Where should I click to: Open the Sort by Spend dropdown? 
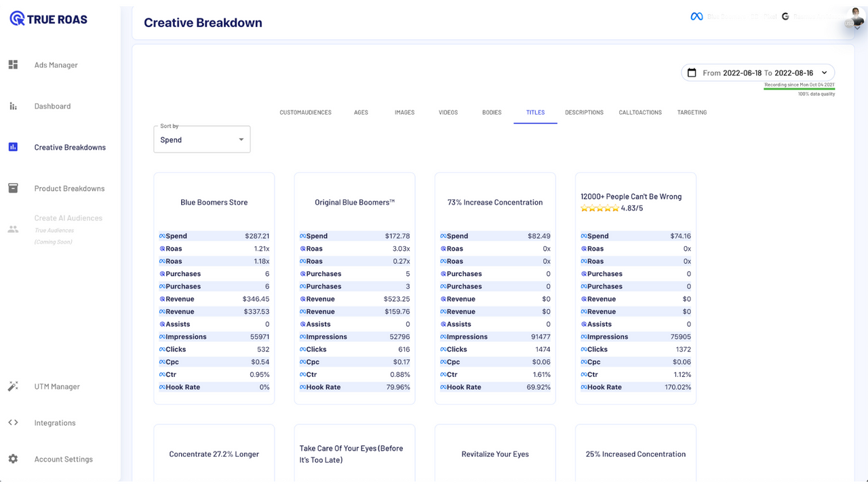click(202, 140)
